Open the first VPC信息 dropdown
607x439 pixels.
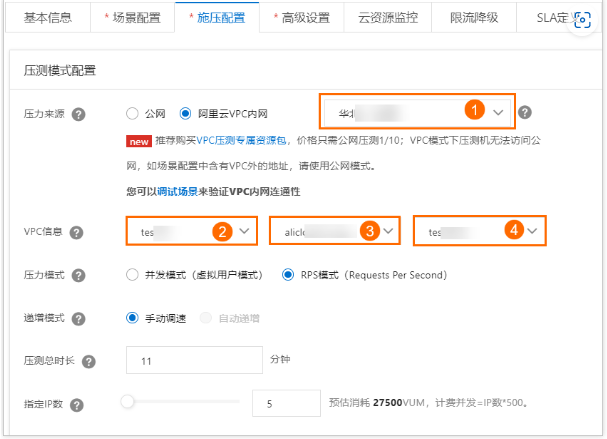coord(192,231)
